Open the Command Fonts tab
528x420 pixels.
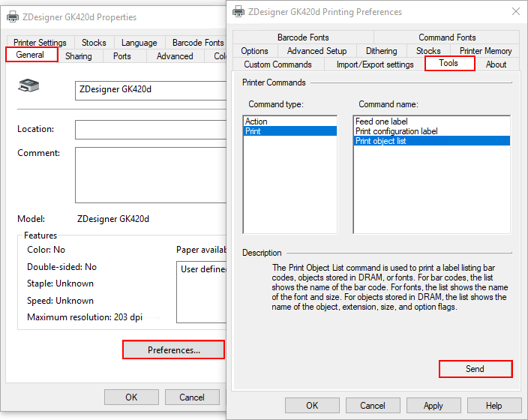[x=447, y=37]
